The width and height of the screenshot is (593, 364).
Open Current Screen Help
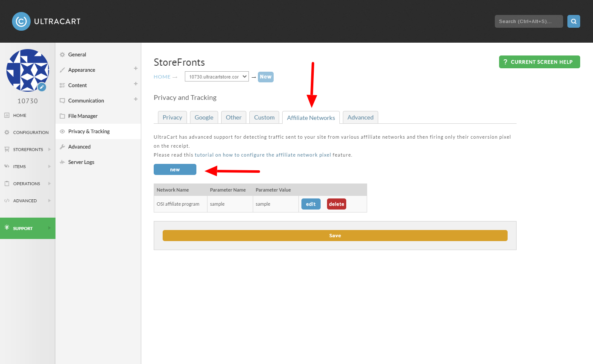coord(540,62)
